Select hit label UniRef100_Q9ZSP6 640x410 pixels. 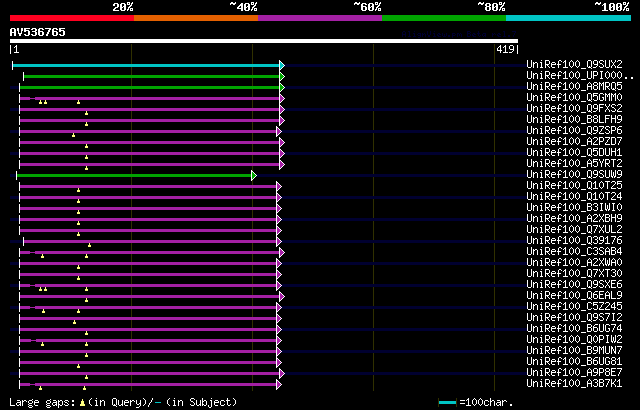click(x=574, y=131)
